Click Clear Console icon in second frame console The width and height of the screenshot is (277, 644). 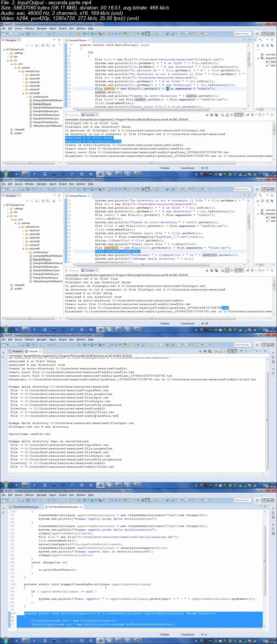coord(222,270)
